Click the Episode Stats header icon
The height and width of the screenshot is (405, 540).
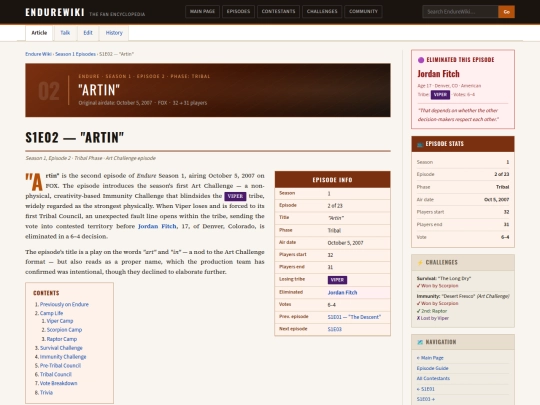point(420,144)
